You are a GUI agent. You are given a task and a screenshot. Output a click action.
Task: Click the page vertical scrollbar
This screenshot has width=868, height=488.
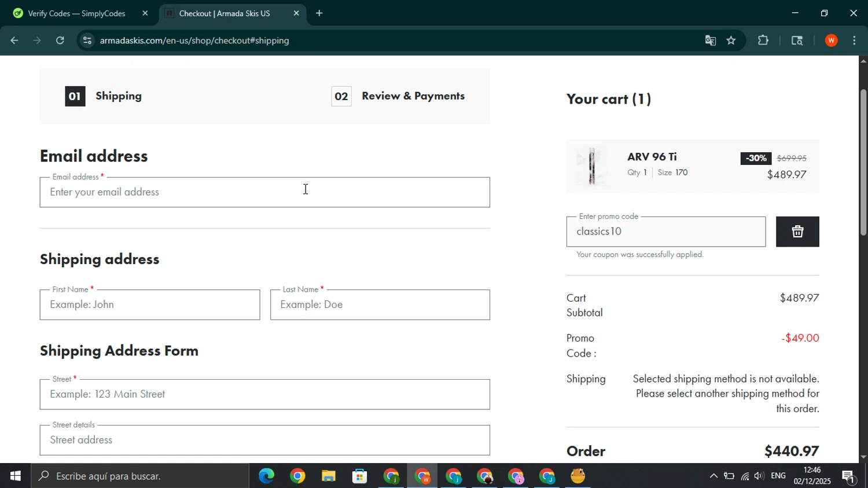[863, 163]
